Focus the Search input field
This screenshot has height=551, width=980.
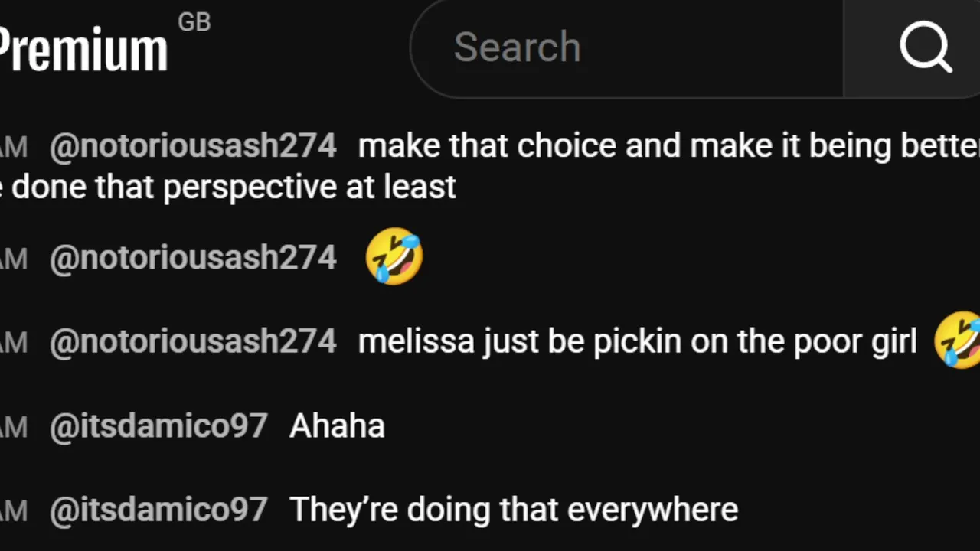(x=628, y=47)
